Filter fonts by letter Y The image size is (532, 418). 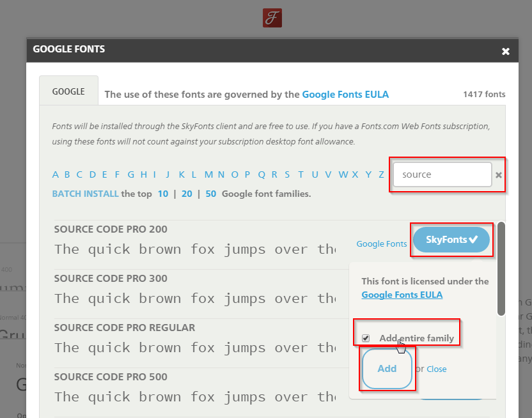tap(368, 174)
